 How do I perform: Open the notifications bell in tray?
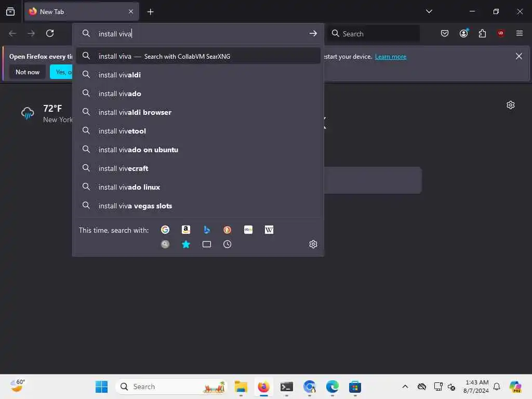[497, 387]
